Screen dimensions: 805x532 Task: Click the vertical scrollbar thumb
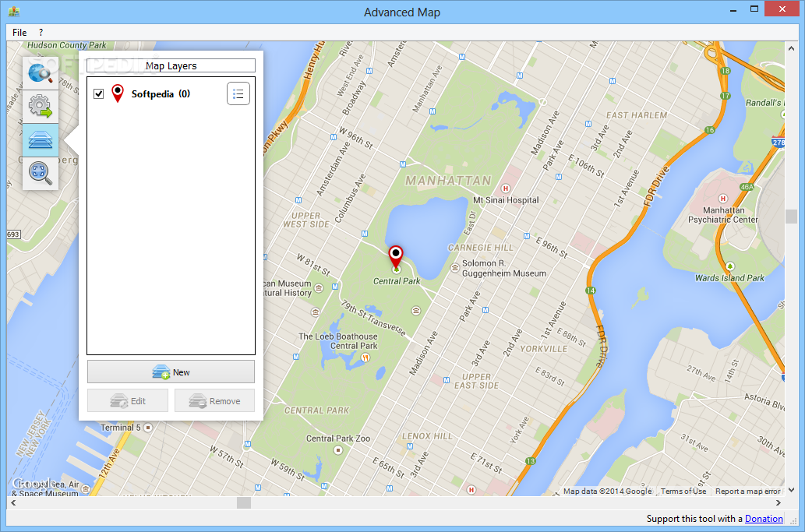coord(791,216)
